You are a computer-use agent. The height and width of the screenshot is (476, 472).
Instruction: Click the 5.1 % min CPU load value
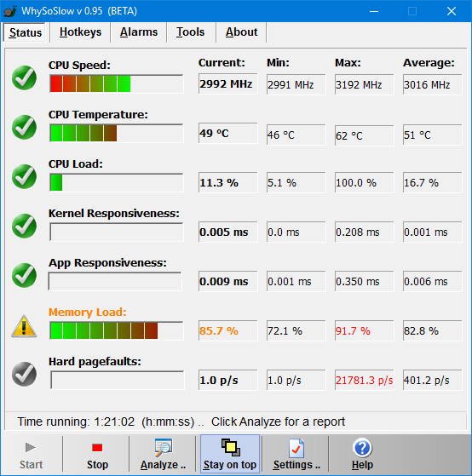click(x=296, y=182)
